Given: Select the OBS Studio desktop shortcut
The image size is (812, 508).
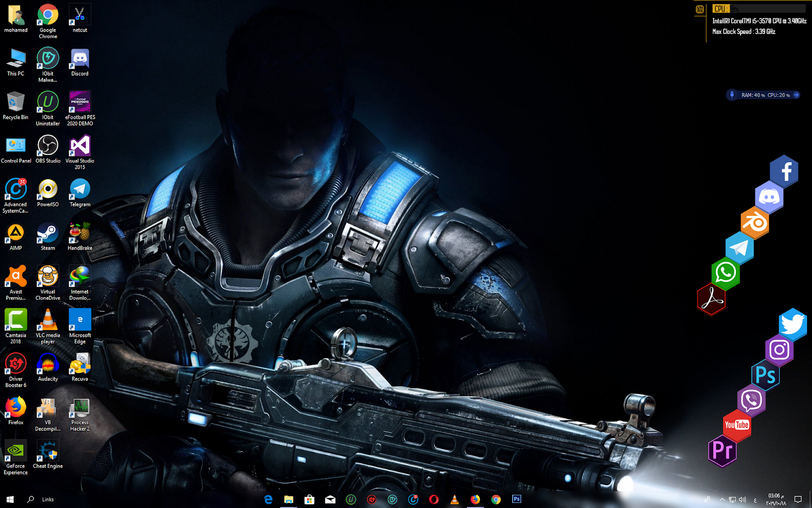Looking at the screenshot, I should click(48, 150).
